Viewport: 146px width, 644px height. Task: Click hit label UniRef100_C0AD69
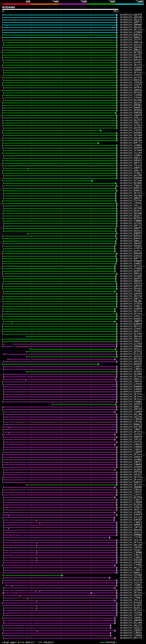[x=131, y=412]
